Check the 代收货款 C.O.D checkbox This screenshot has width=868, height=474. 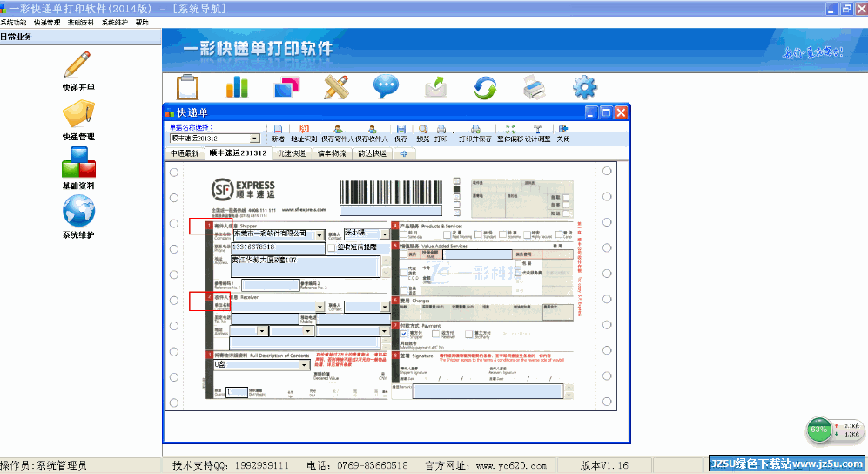tap(404, 273)
